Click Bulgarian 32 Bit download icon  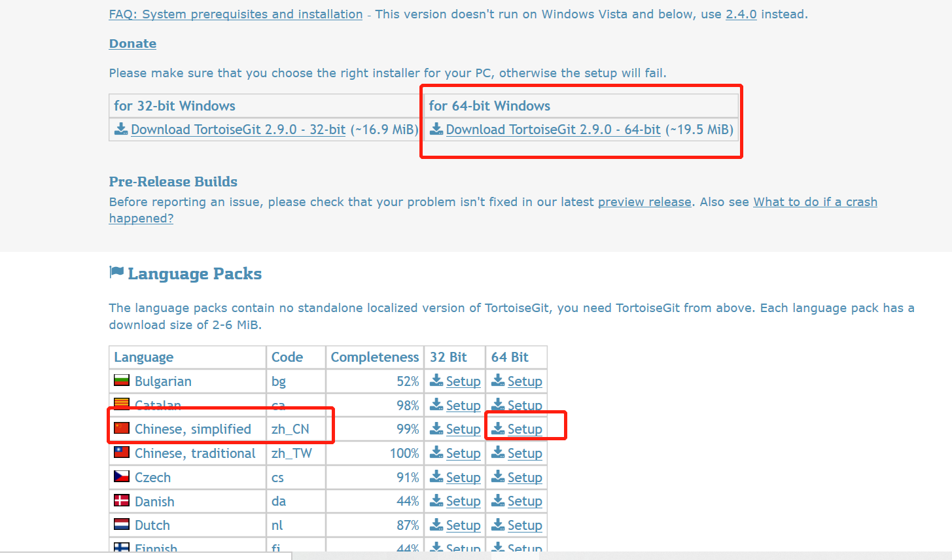pyautogui.click(x=436, y=381)
